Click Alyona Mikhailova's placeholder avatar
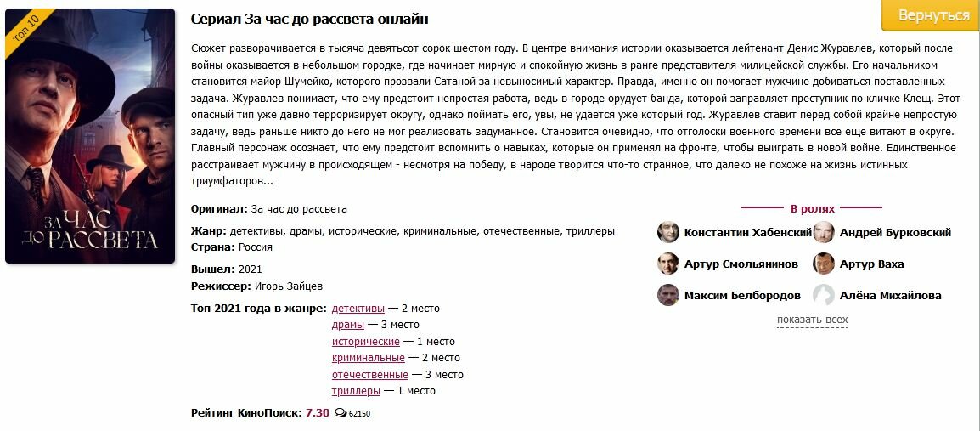Viewport: 980px width, 431px height. pyautogui.click(x=824, y=295)
